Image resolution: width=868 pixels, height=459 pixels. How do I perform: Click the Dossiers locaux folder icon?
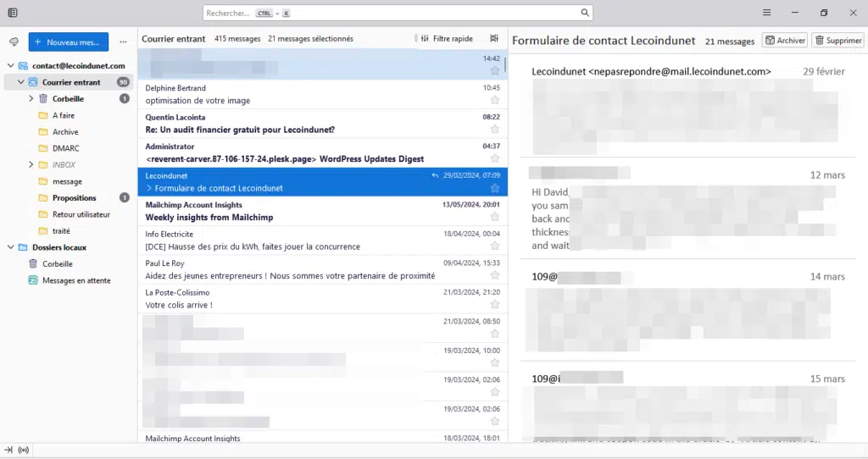(x=23, y=247)
